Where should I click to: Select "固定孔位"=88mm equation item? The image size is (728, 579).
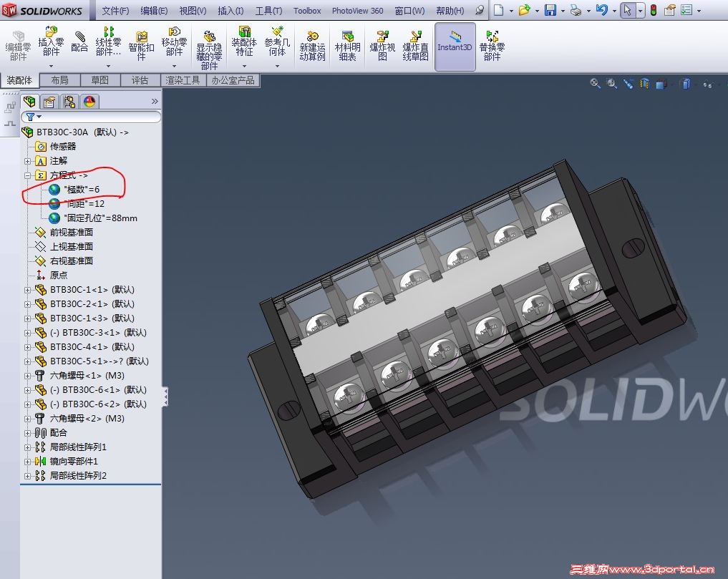[x=93, y=218]
